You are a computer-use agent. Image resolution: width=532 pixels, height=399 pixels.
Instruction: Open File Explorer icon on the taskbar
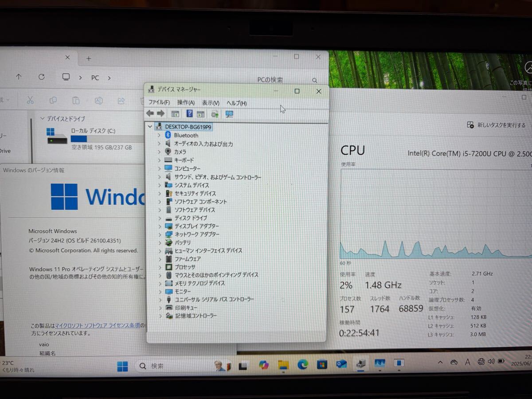pyautogui.click(x=283, y=365)
